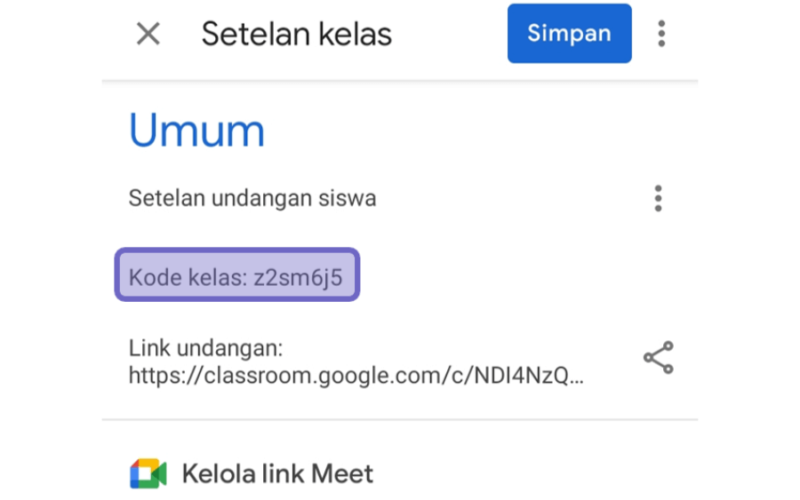
Task: Open the top-right overflow menu
Action: [x=661, y=34]
